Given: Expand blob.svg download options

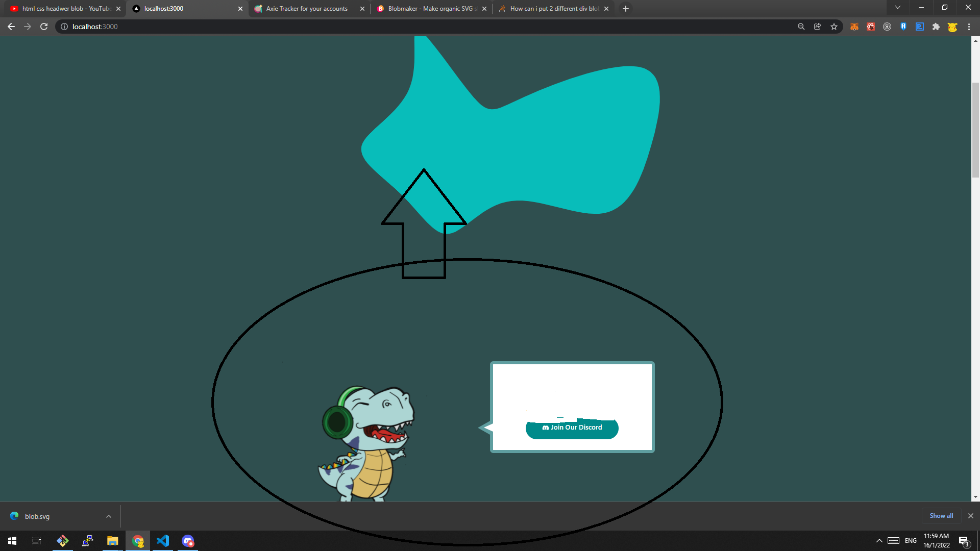Looking at the screenshot, I should [109, 516].
